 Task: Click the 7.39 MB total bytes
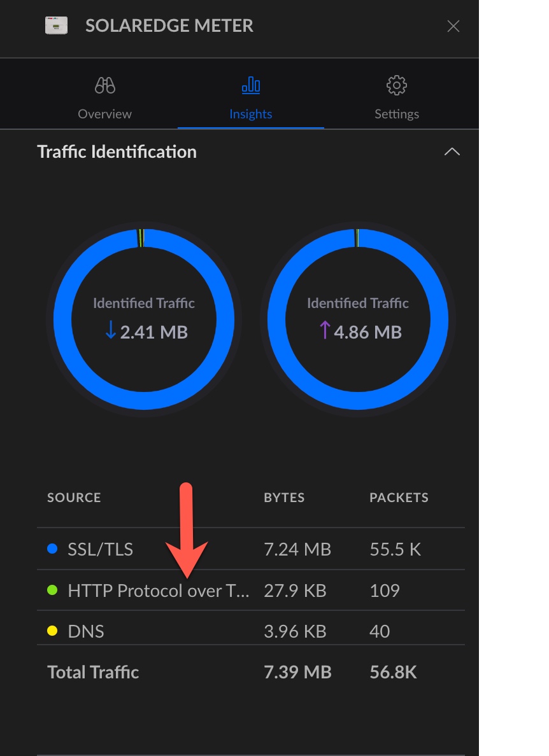click(x=297, y=672)
